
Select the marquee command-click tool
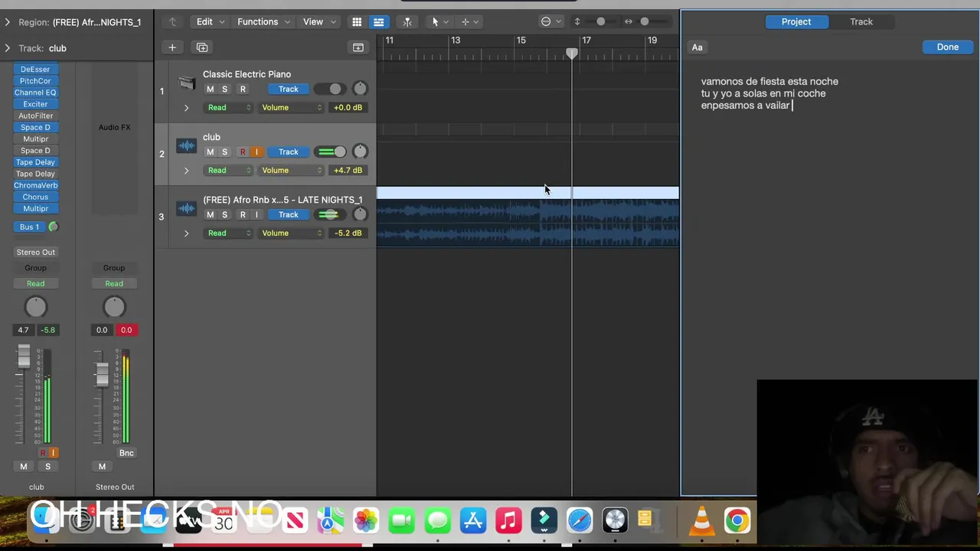(x=465, y=21)
